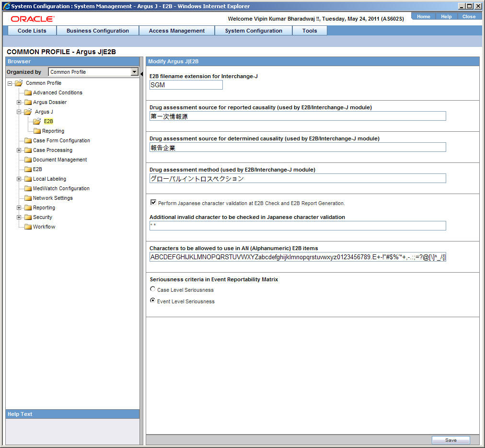485x448 pixels.
Task: Select MedWatch Configuration tree item
Action: point(61,189)
